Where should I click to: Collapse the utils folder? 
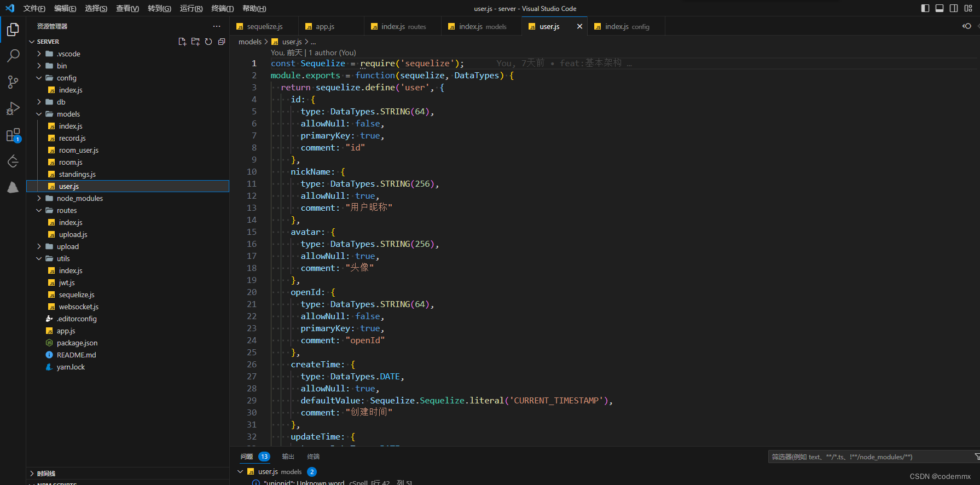[39, 258]
